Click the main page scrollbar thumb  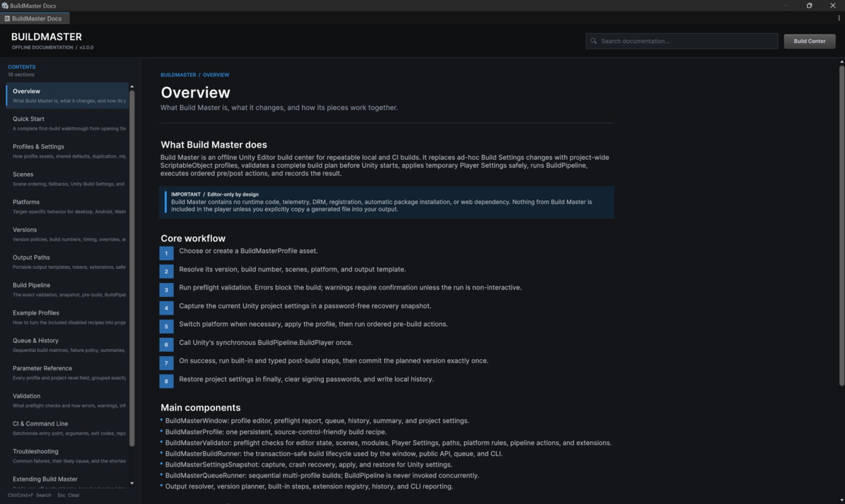[841, 225]
